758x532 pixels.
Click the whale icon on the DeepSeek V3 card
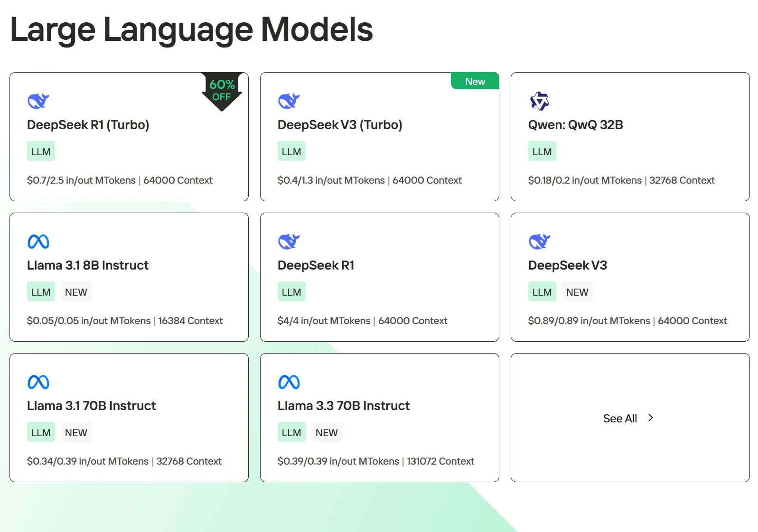[540, 241]
